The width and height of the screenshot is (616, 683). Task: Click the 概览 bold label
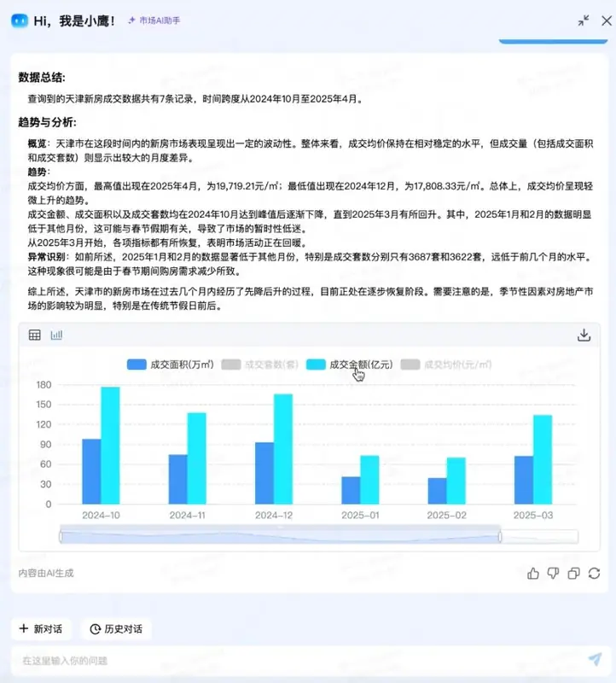pyautogui.click(x=37, y=143)
